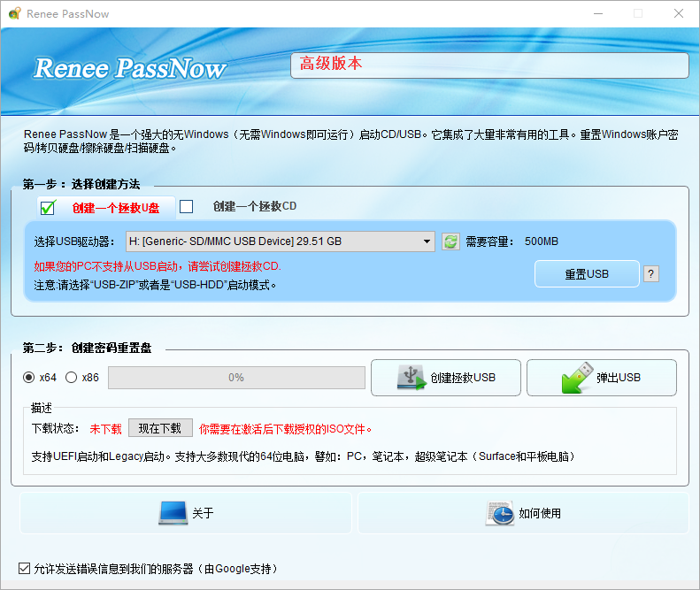Enable the 创建一个拯救CD checkbox
The width and height of the screenshot is (700, 590).
pos(187,207)
